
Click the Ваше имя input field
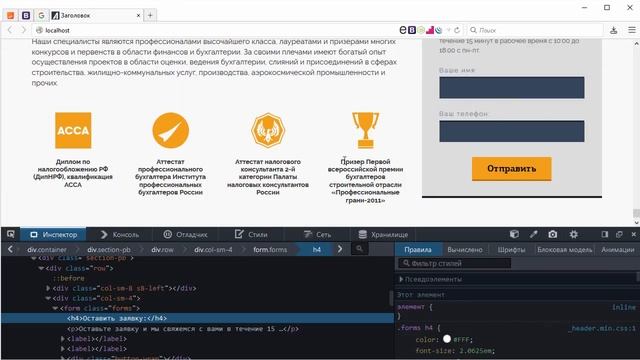pyautogui.click(x=511, y=87)
